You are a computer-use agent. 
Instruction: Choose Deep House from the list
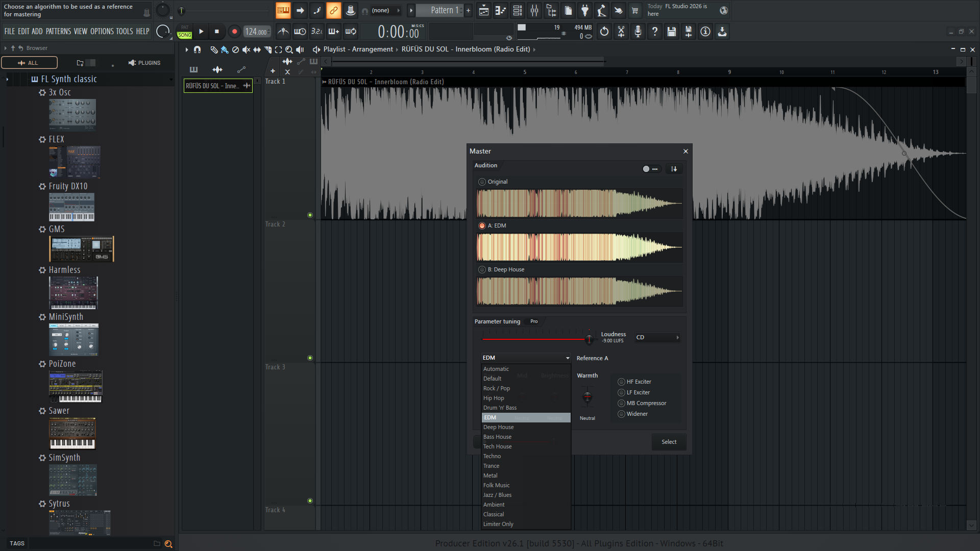526,427
